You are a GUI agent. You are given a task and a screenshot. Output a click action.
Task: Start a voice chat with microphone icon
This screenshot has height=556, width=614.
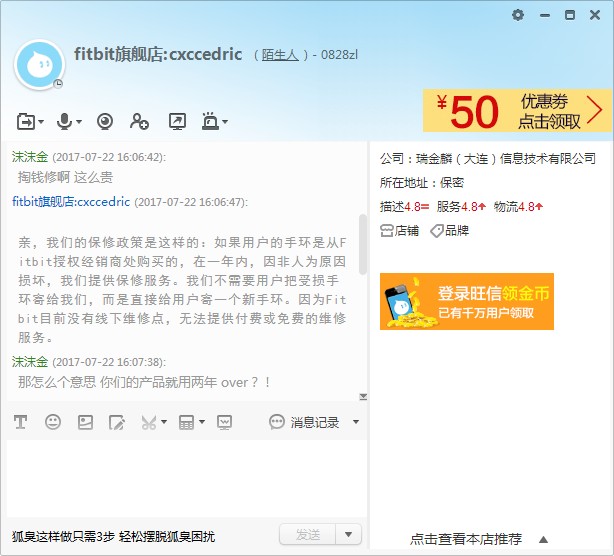pyautogui.click(x=64, y=121)
